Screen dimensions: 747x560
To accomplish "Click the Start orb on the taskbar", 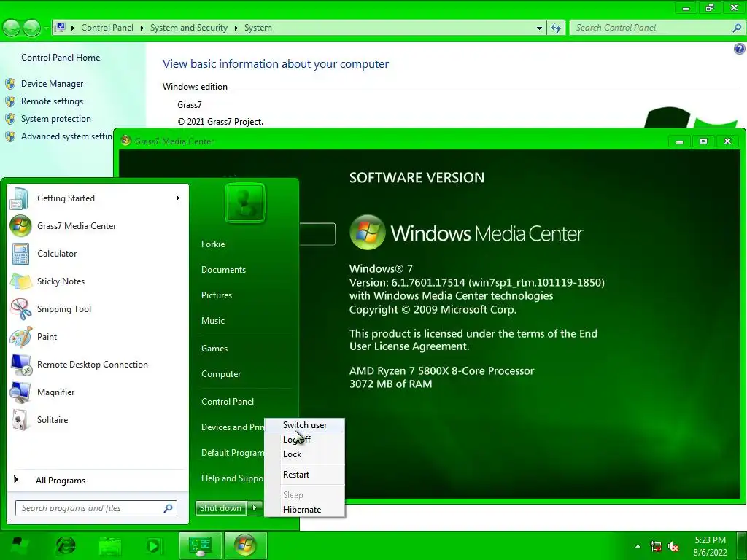I will click(18, 545).
